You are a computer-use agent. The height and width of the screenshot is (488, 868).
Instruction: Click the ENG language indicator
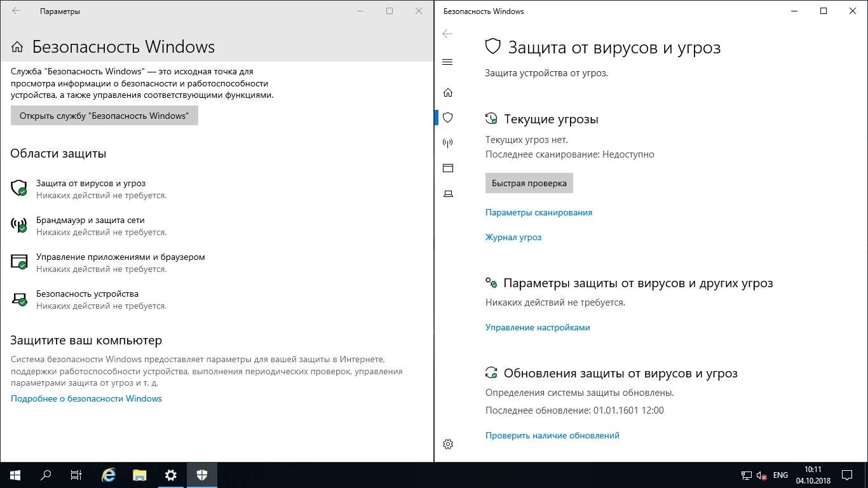pyautogui.click(x=780, y=475)
